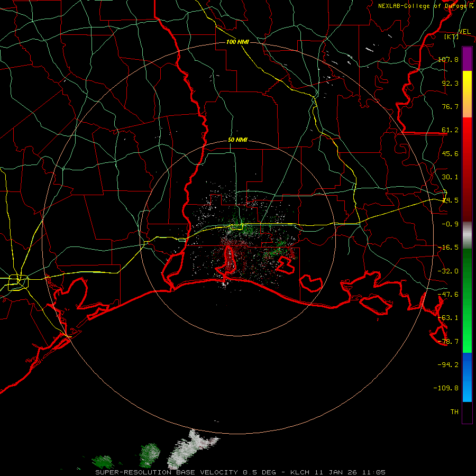
Task: Pick the yellow-orange segment of velocity color bar
Action: [x=467, y=94]
